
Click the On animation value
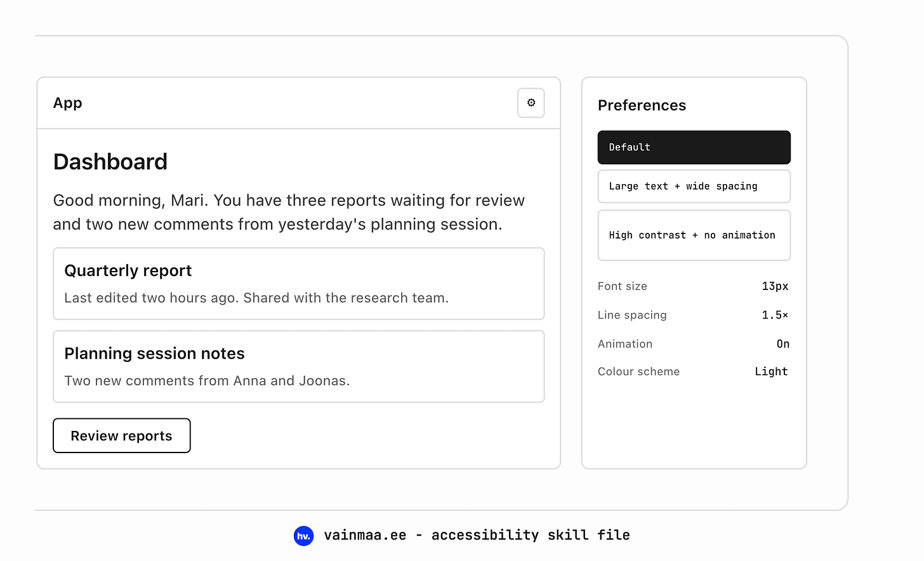coord(783,344)
